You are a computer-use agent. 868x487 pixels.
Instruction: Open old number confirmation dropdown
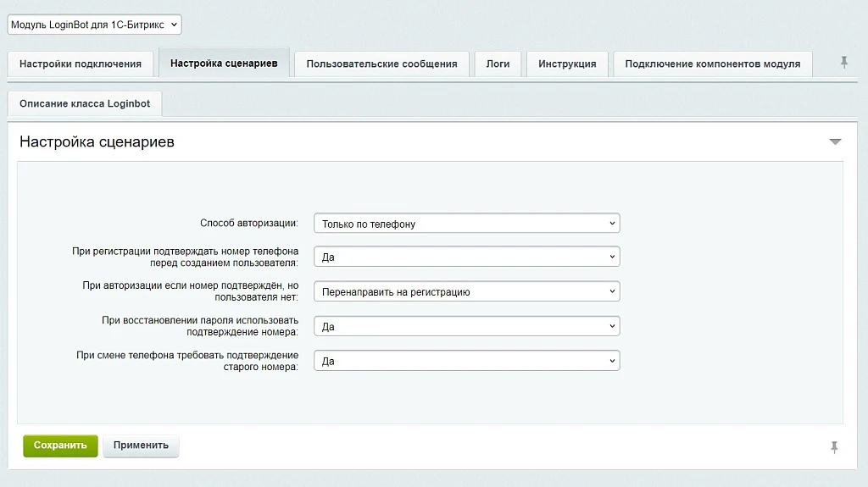(467, 361)
